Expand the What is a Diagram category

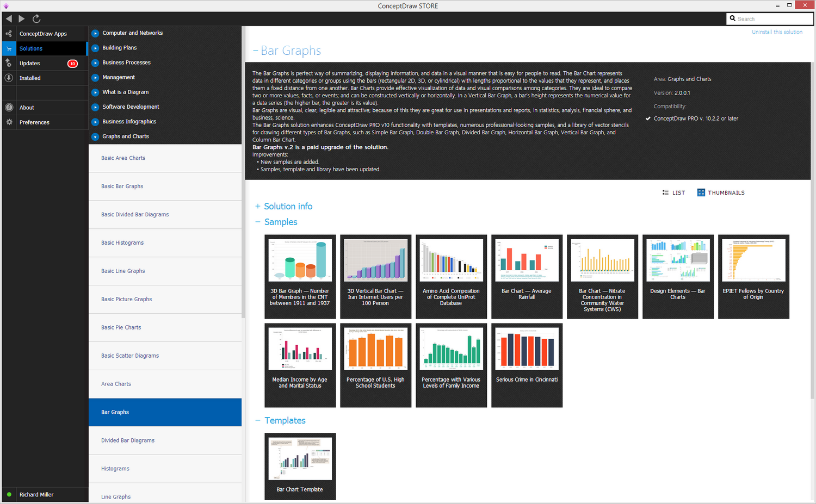tap(95, 92)
